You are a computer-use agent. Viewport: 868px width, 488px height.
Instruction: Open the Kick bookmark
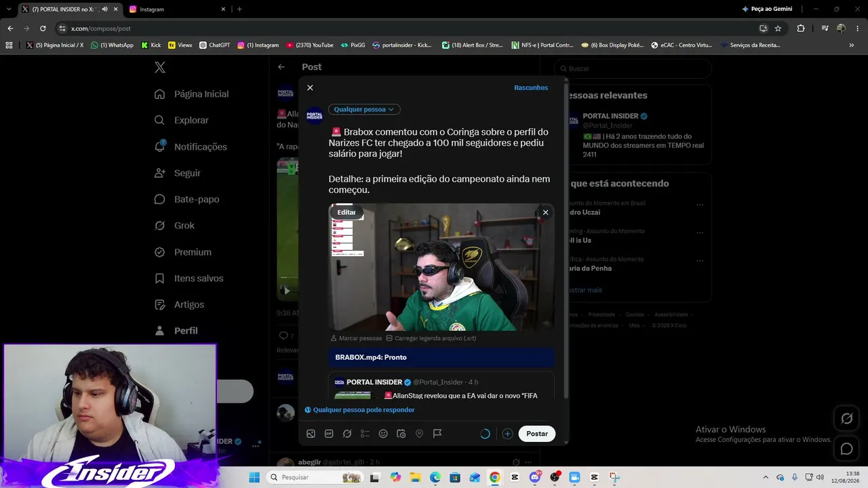click(x=151, y=45)
